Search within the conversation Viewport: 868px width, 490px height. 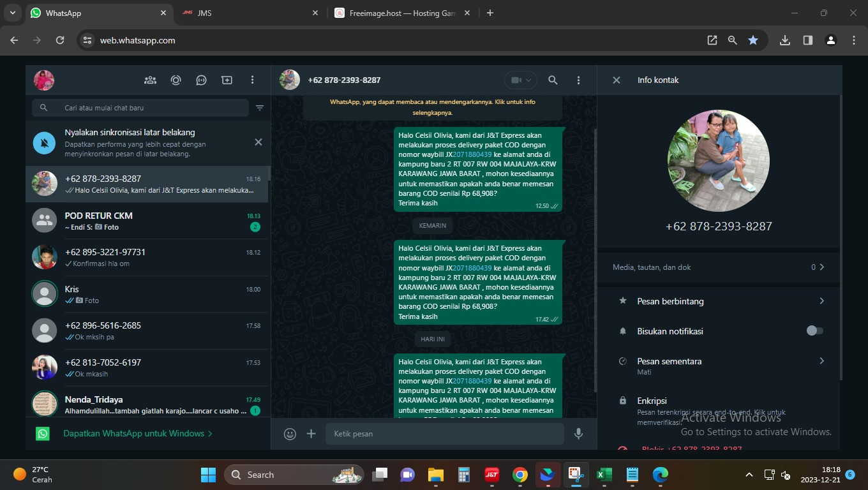click(x=553, y=80)
